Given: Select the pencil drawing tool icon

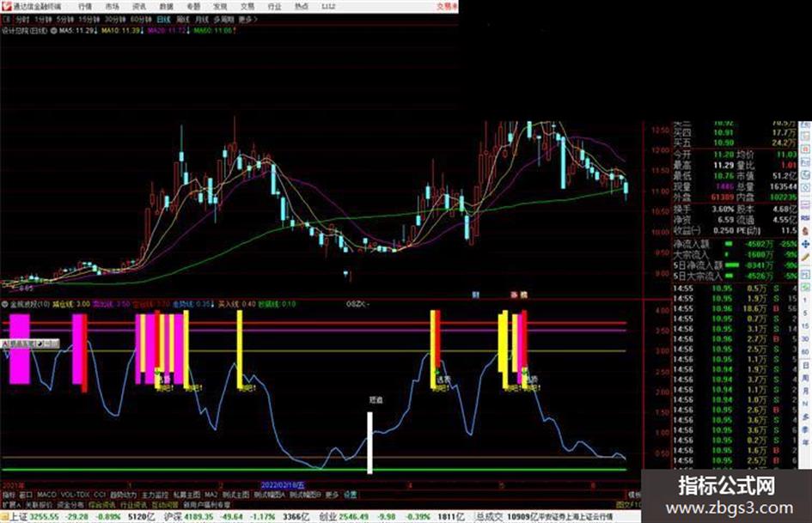Looking at the screenshot, I should point(805,258).
